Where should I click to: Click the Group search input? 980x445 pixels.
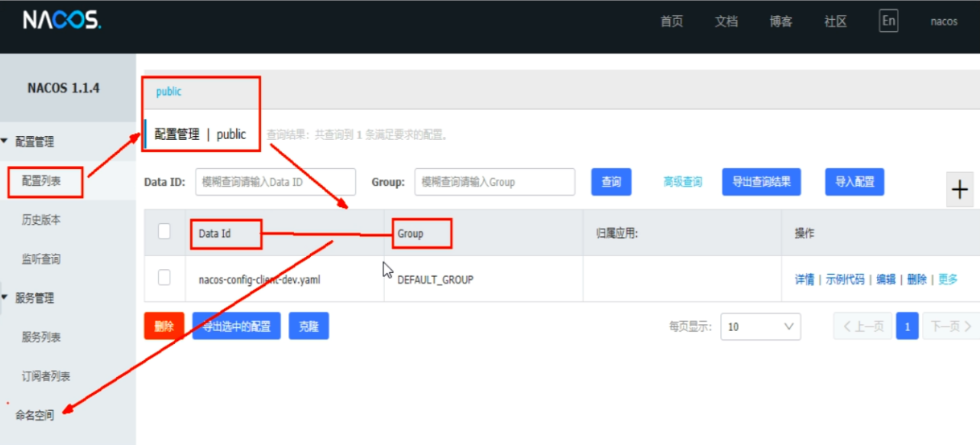pyautogui.click(x=495, y=182)
